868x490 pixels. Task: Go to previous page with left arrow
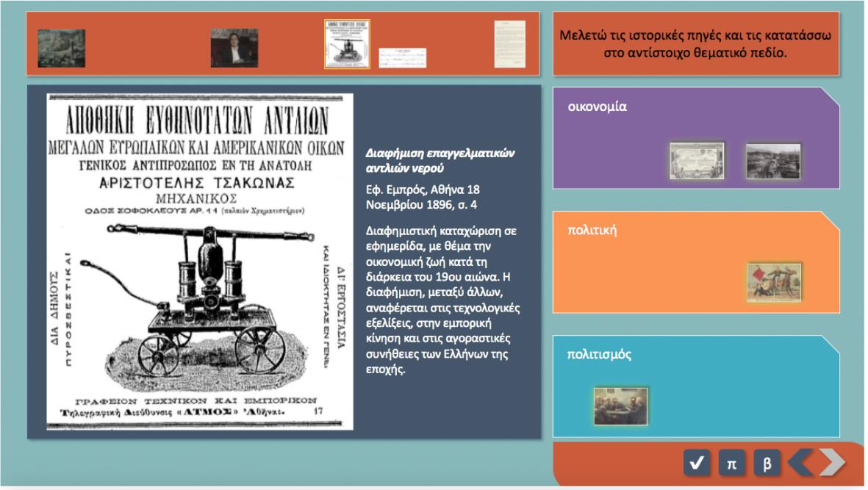pos(800,462)
